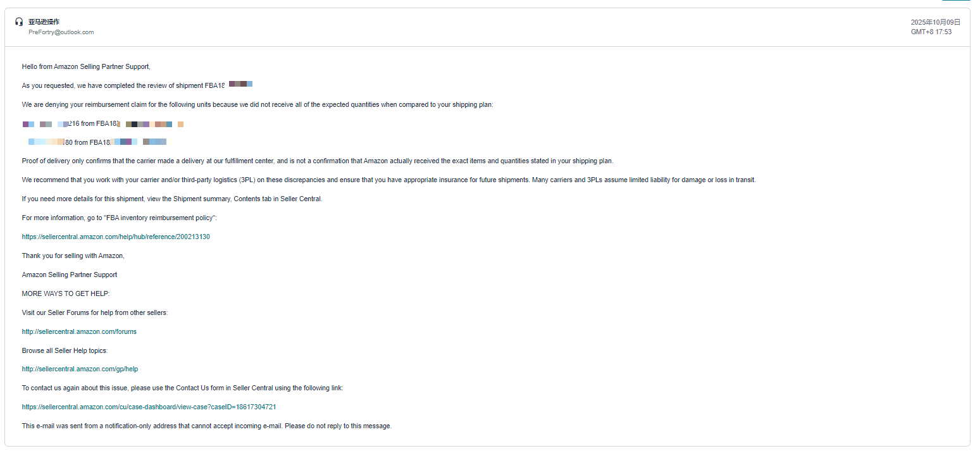Image resolution: width=980 pixels, height=451 pixels.
Task: Click the "Hello from Amazon Selling Partner Support" greeting
Action: [86, 66]
